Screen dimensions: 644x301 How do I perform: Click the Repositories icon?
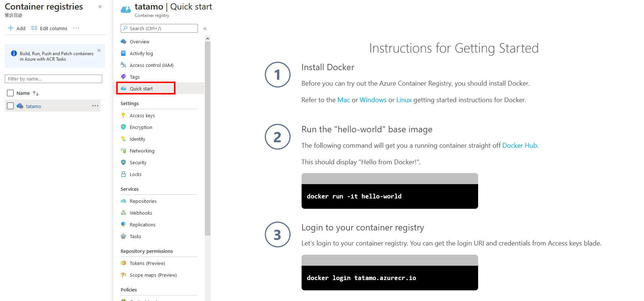[x=124, y=201]
